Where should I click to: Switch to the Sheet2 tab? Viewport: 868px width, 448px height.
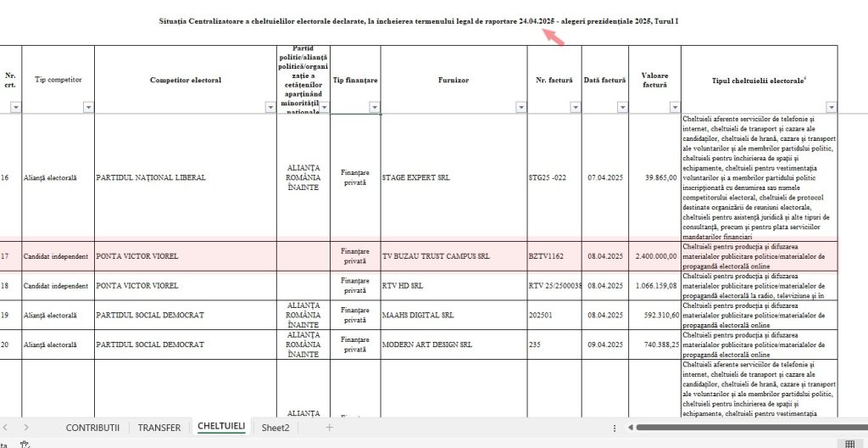(275, 428)
